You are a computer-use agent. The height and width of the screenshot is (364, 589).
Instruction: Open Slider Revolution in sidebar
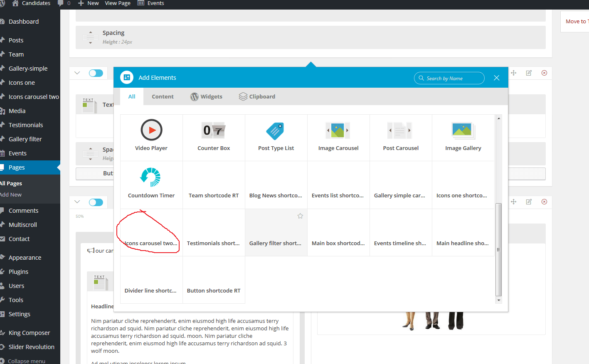31,347
